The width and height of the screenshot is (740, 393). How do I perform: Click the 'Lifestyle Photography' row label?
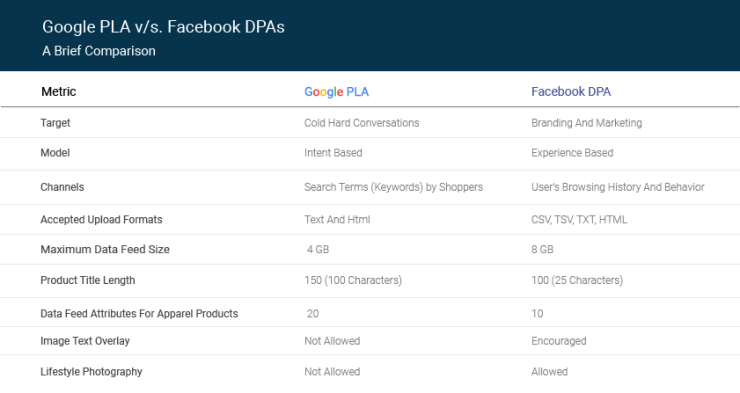91,372
